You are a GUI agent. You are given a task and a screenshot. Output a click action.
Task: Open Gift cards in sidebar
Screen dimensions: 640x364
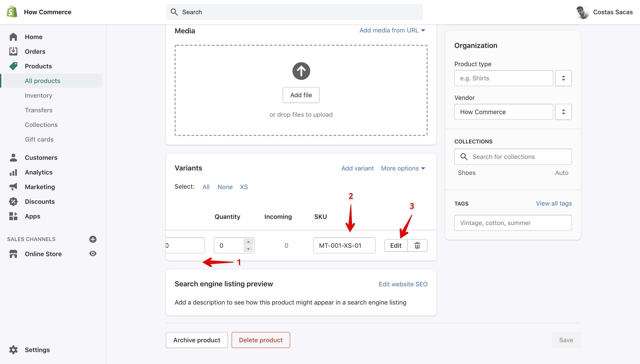[x=39, y=139]
